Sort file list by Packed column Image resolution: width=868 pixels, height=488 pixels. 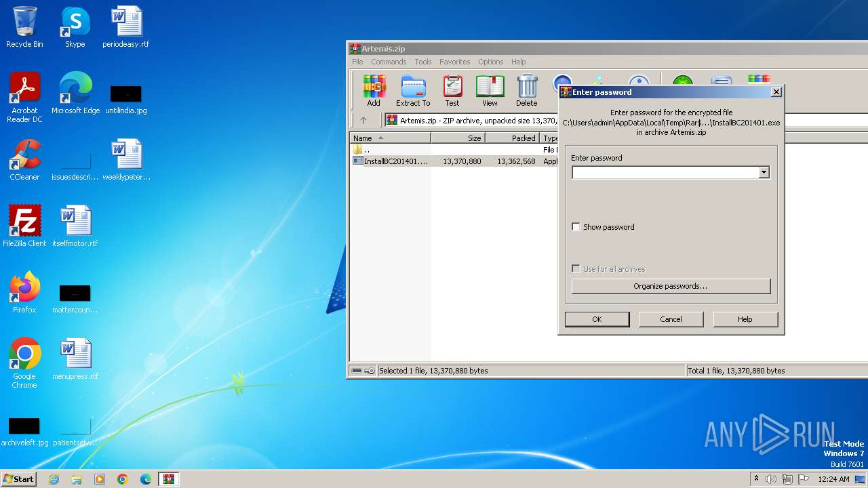point(512,138)
